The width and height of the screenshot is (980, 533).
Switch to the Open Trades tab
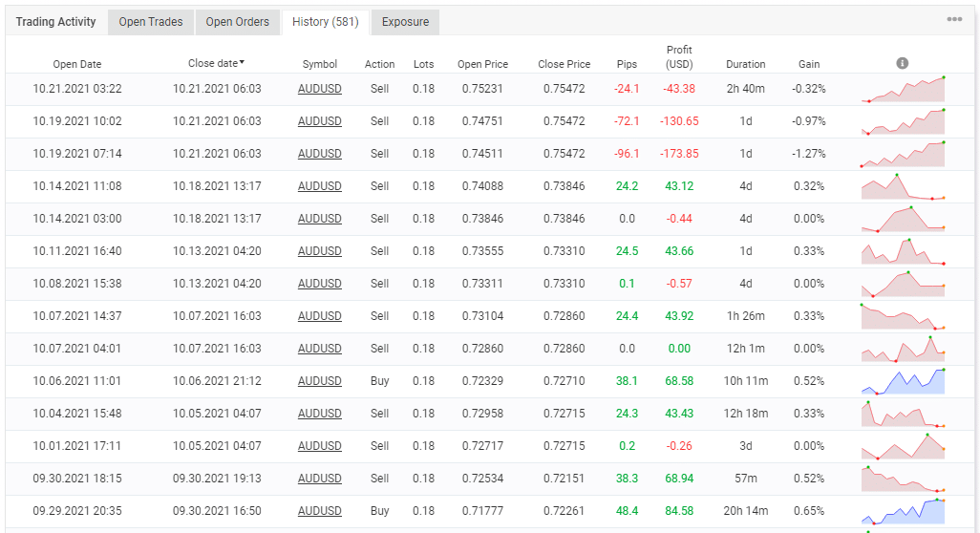pyautogui.click(x=151, y=22)
